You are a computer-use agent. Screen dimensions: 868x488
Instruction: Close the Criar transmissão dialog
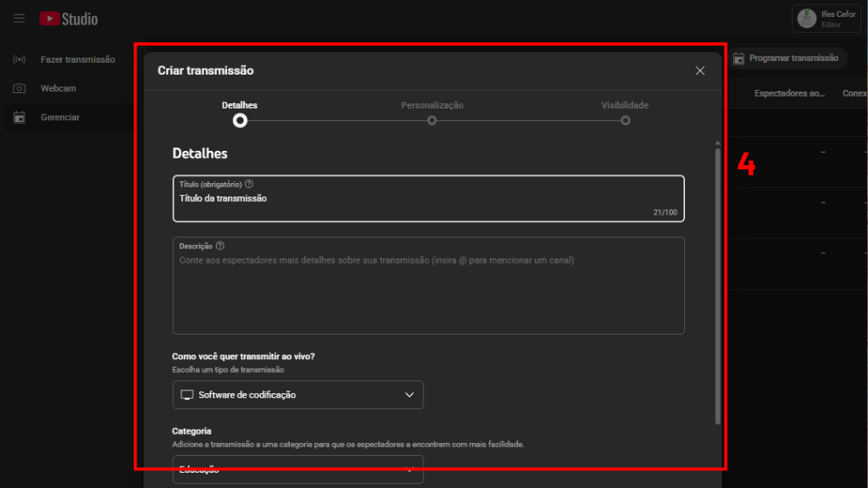[x=700, y=70]
